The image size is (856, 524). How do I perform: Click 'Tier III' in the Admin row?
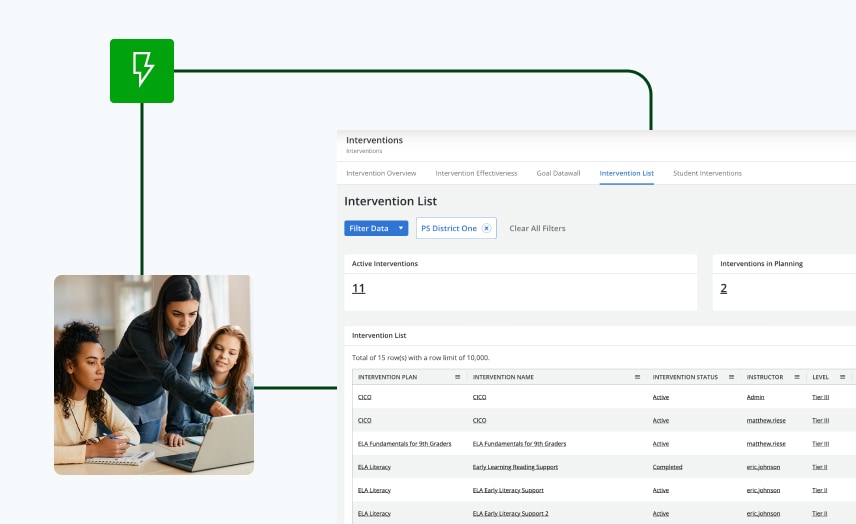point(821,397)
